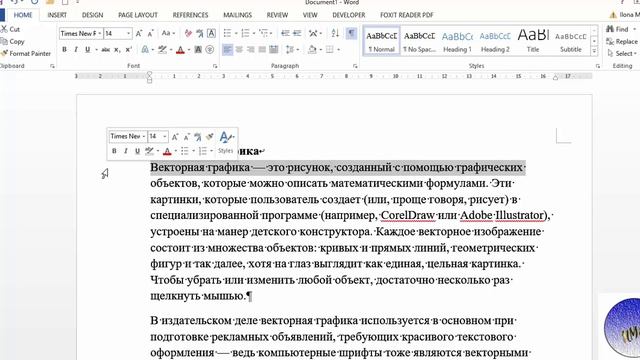Click ribbon Font Color red A
640x360 pixels.
[180, 50]
